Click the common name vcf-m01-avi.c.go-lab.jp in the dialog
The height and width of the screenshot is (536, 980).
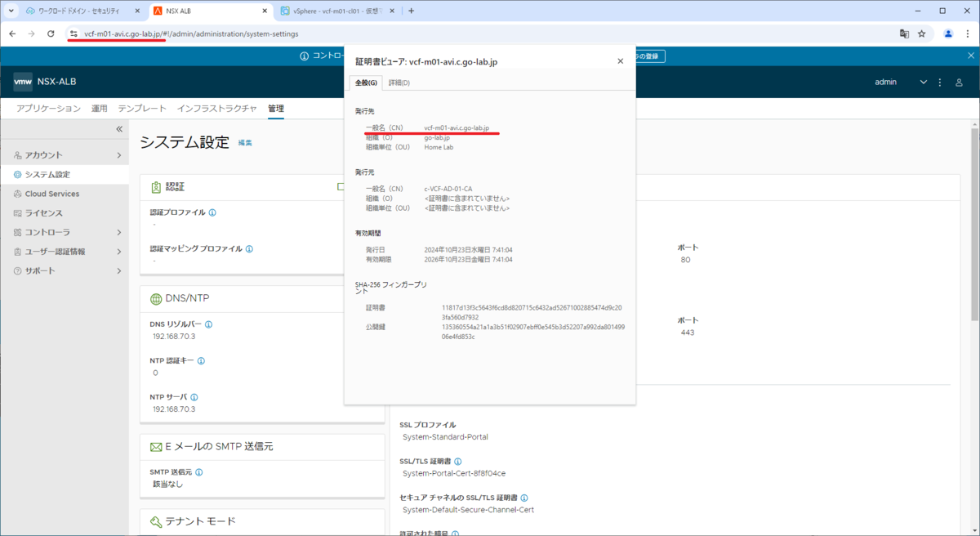point(457,128)
